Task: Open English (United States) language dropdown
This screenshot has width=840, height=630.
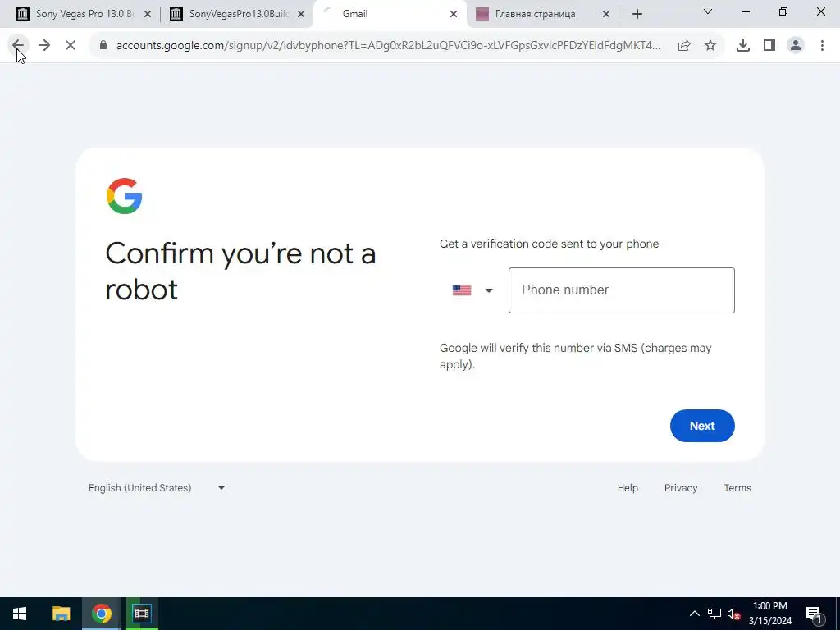Action: click(157, 488)
